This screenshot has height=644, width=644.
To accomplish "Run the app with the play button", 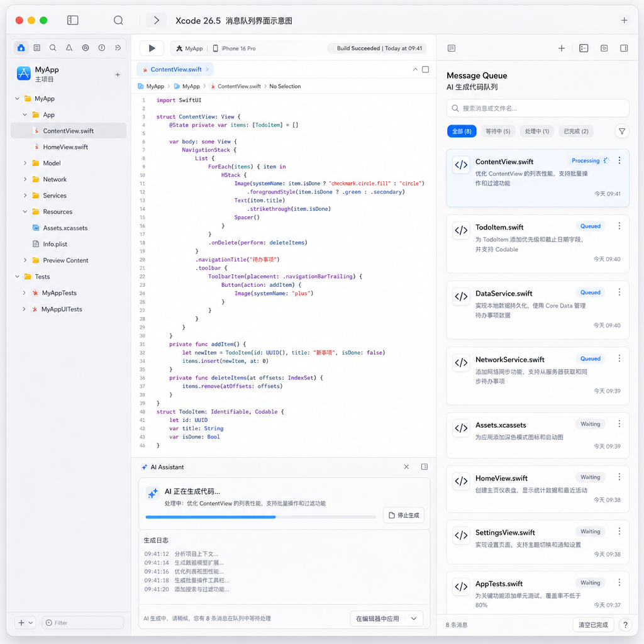I will point(152,48).
